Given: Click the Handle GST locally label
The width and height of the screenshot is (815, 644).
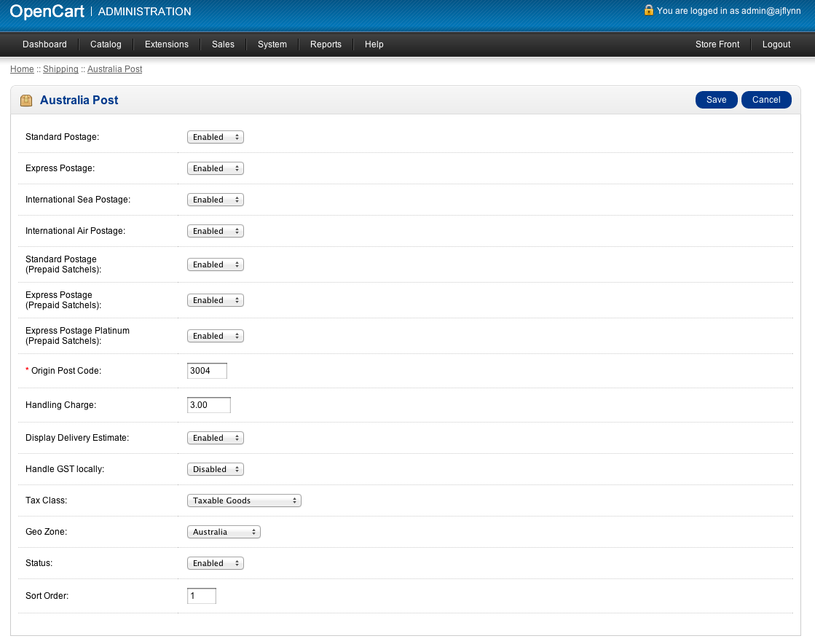Looking at the screenshot, I should pos(65,469).
